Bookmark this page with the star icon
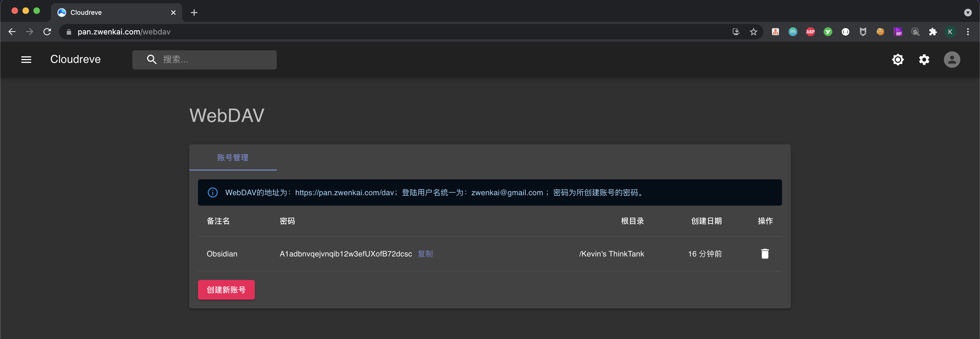Screen dimensions: 980x339 [753, 32]
